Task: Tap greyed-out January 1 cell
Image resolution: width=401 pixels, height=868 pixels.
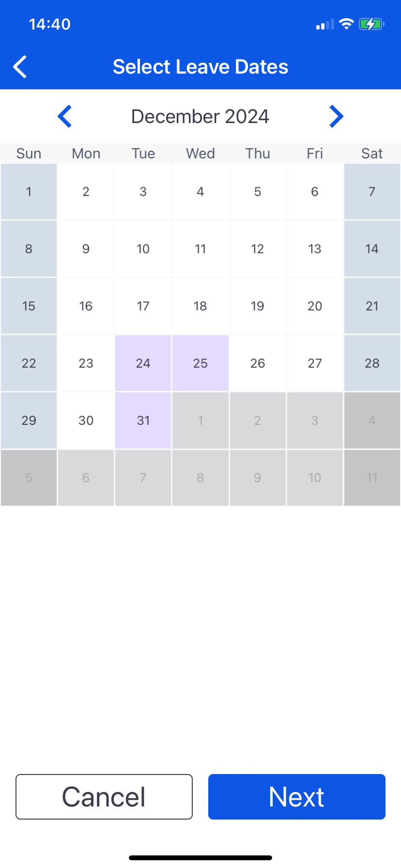Action: click(x=200, y=420)
